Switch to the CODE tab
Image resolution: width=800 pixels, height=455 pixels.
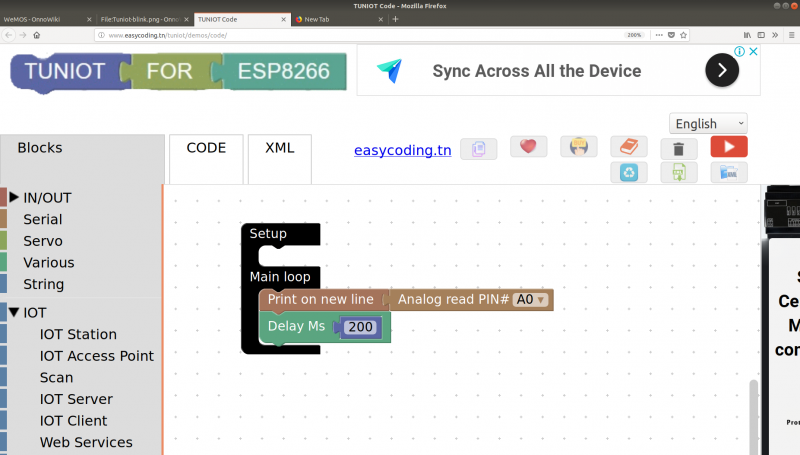tap(206, 148)
